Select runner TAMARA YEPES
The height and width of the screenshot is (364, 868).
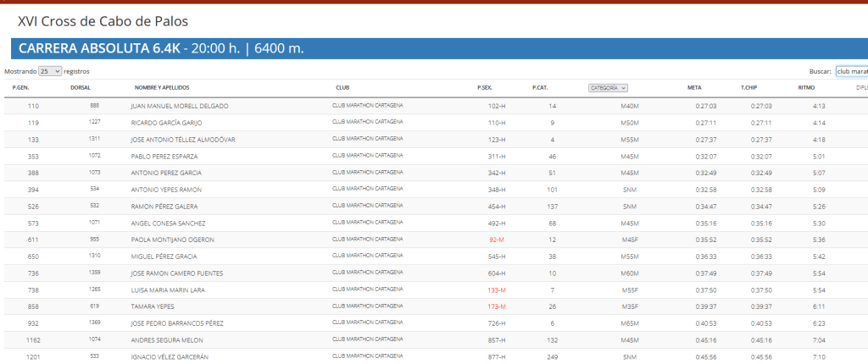click(x=151, y=307)
